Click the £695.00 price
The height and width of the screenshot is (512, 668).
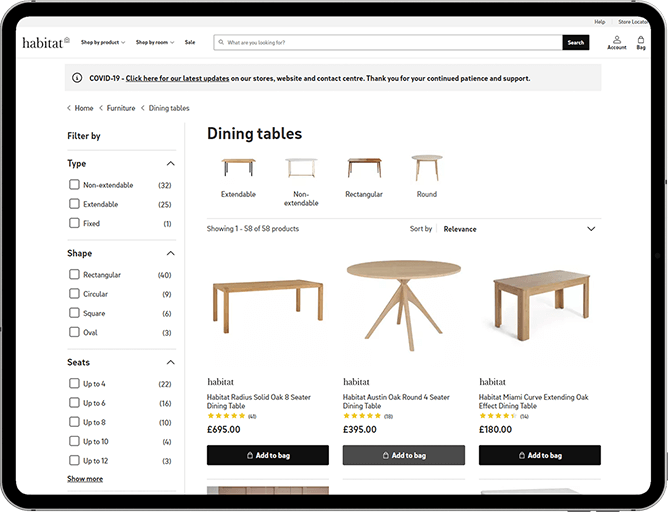(x=224, y=429)
